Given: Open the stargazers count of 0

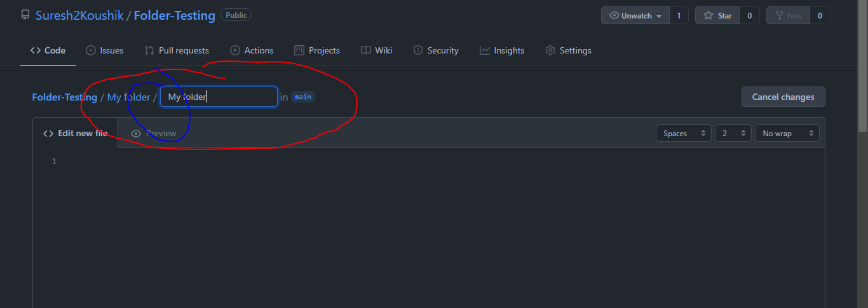Looking at the screenshot, I should [749, 15].
